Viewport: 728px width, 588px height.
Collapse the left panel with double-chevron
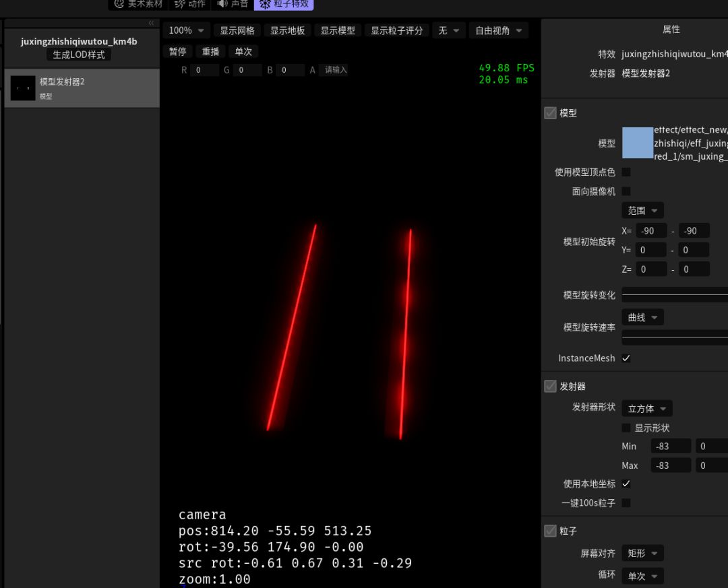tap(151, 24)
